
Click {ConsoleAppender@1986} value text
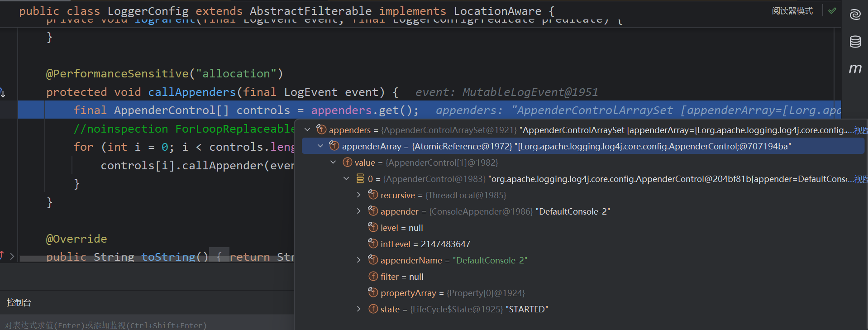click(x=481, y=211)
